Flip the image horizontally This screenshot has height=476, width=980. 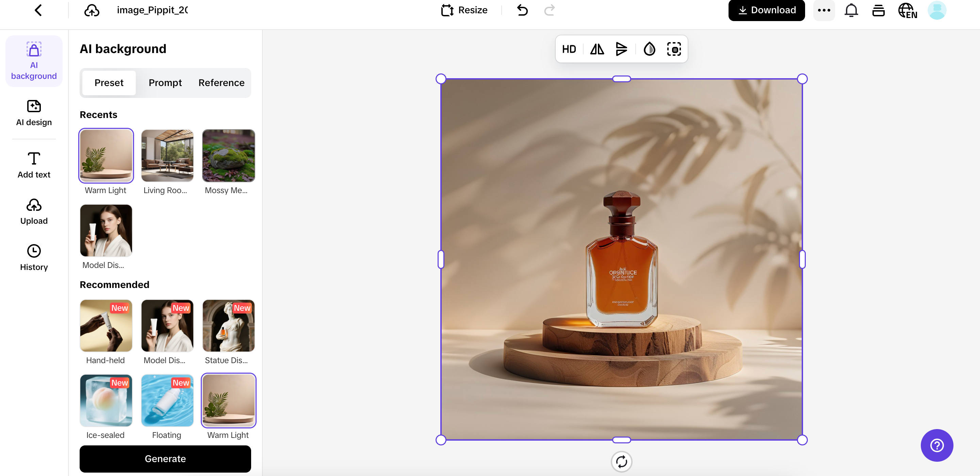coord(597,49)
